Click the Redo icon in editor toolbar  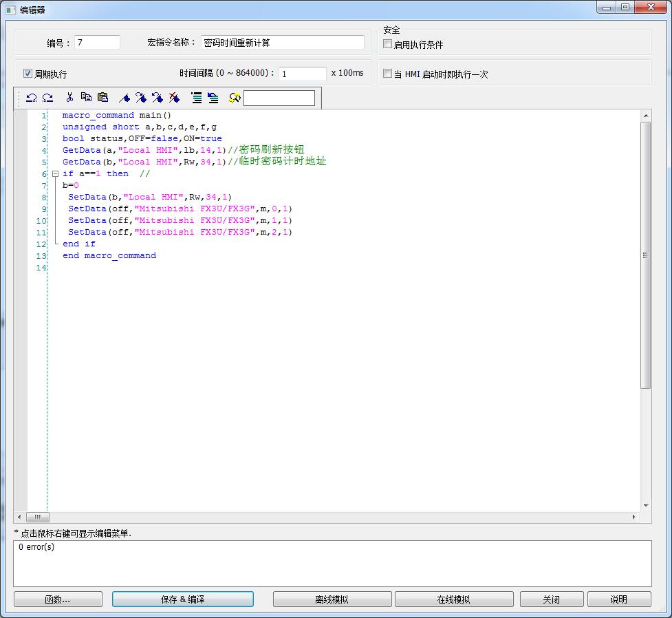point(47,98)
